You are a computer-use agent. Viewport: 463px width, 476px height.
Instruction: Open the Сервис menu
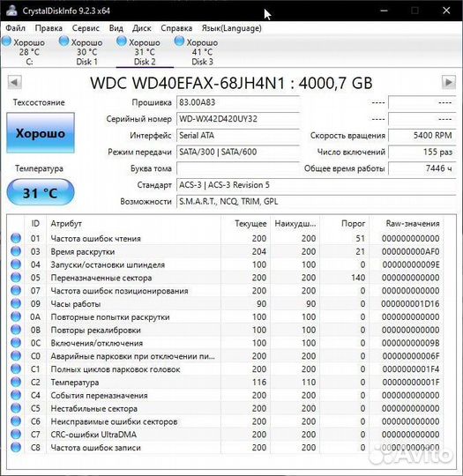pos(86,28)
